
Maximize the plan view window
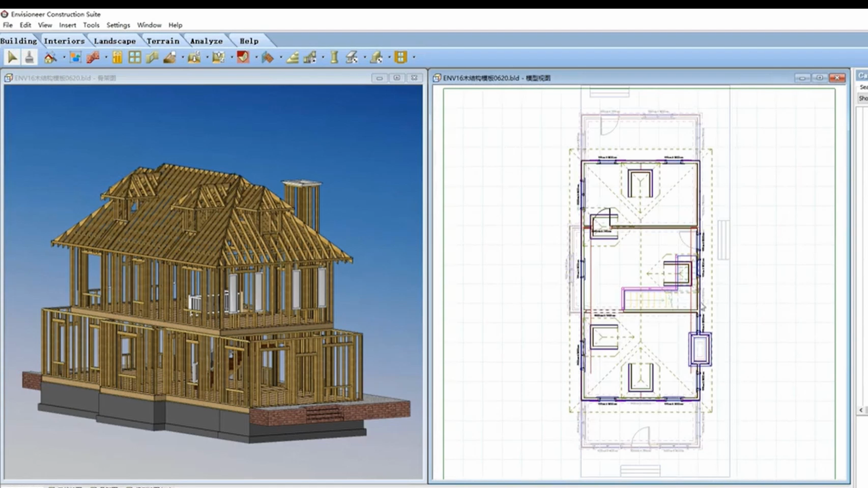819,78
